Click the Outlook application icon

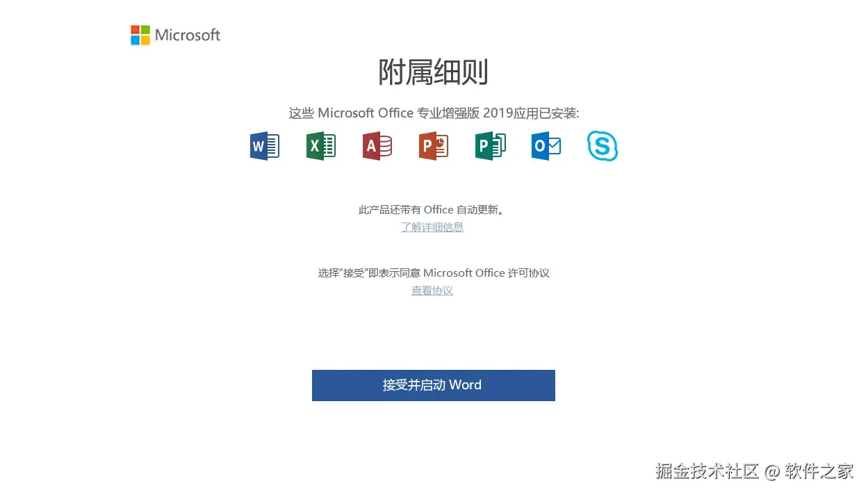click(546, 146)
